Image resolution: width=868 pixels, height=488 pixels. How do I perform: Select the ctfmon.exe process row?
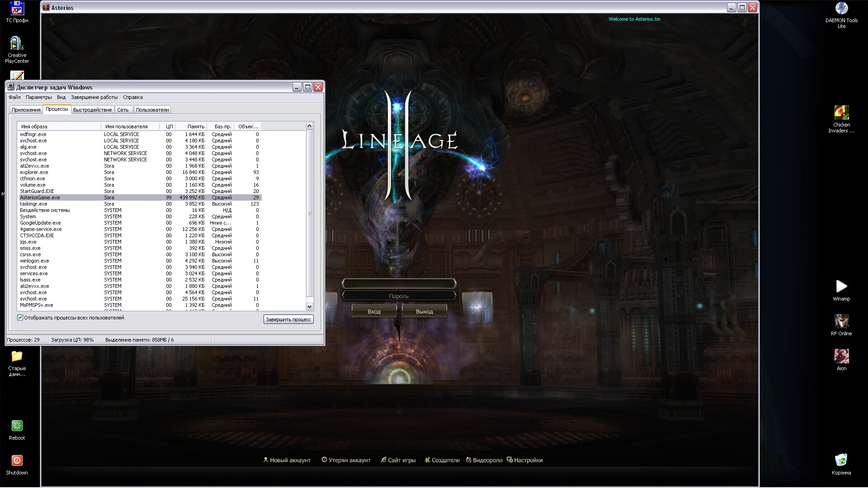tap(140, 178)
